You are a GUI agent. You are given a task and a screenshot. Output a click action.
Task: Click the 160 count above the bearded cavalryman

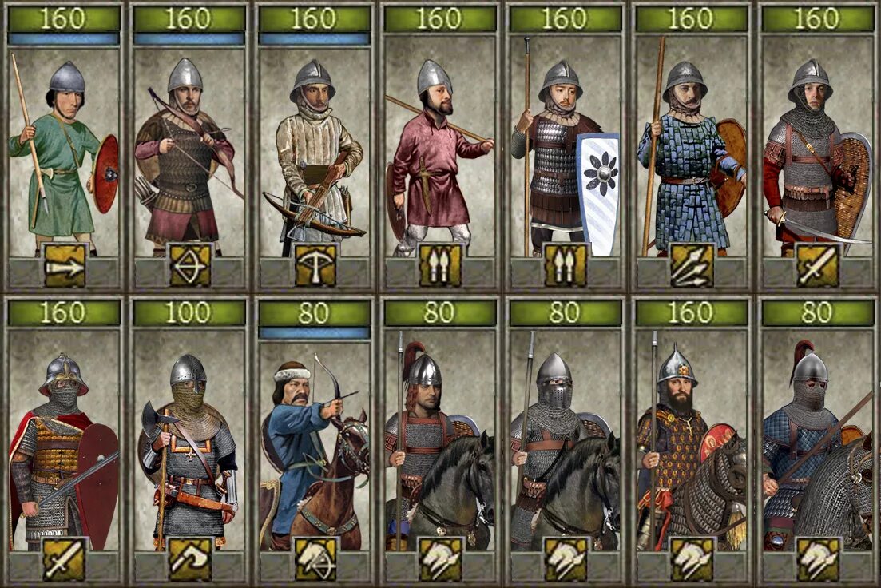pyautogui.click(x=691, y=312)
